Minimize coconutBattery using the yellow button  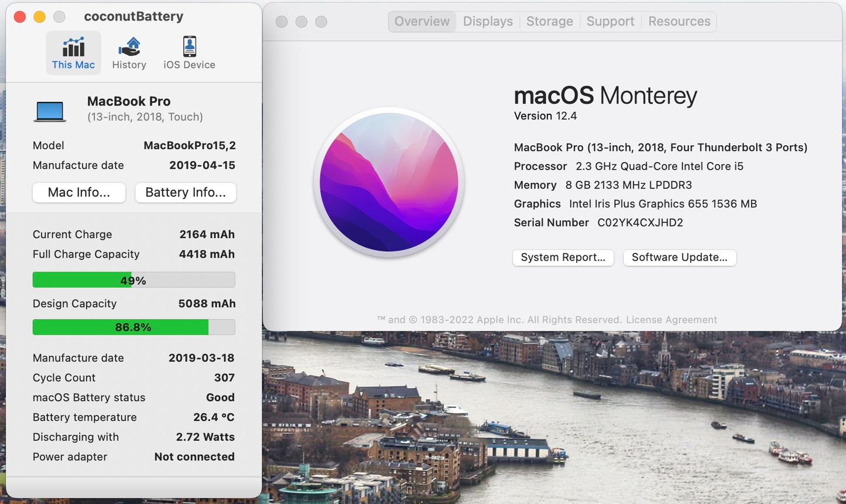pos(39,17)
